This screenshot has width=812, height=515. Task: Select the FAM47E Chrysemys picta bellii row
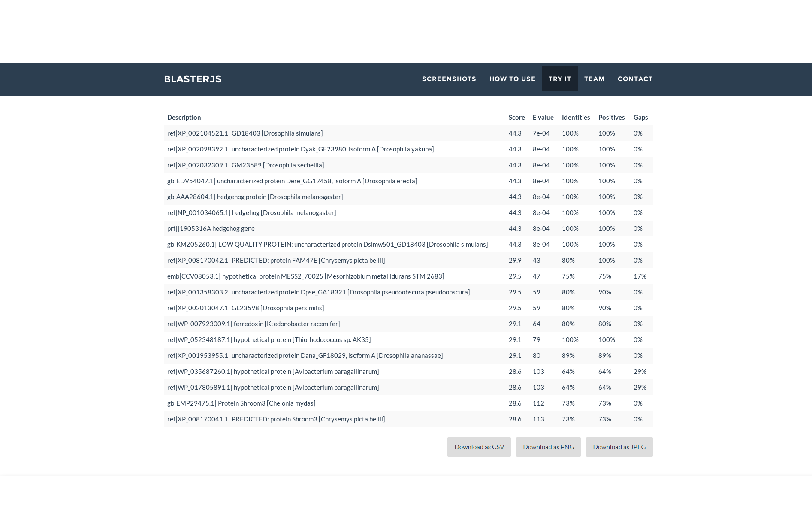click(x=276, y=261)
